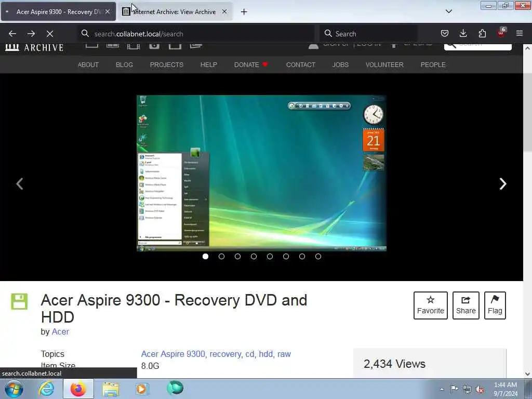Click the teal round taskbar application icon
The image size is (532, 399).
click(x=175, y=388)
